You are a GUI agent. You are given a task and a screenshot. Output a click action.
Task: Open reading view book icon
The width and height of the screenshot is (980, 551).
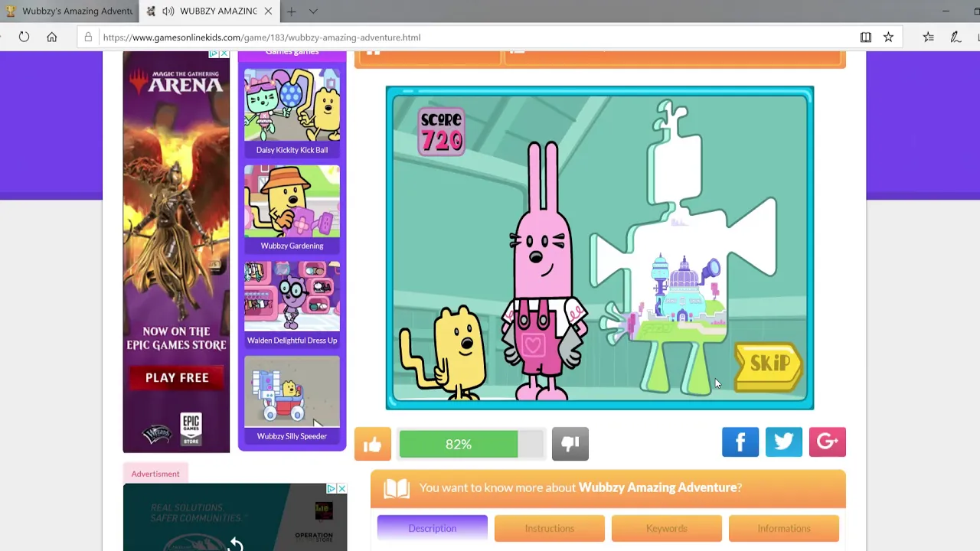866,37
